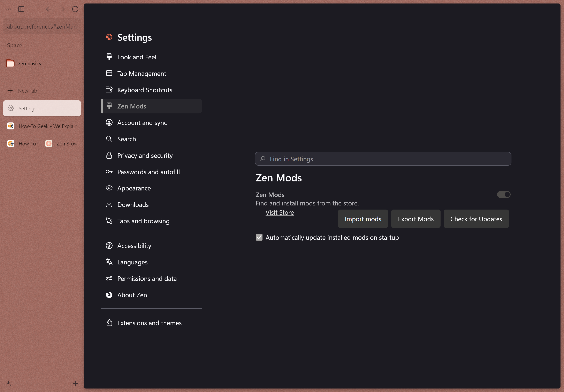Image resolution: width=564 pixels, height=392 pixels.
Task: Open Extensions and themes
Action: pos(152,323)
